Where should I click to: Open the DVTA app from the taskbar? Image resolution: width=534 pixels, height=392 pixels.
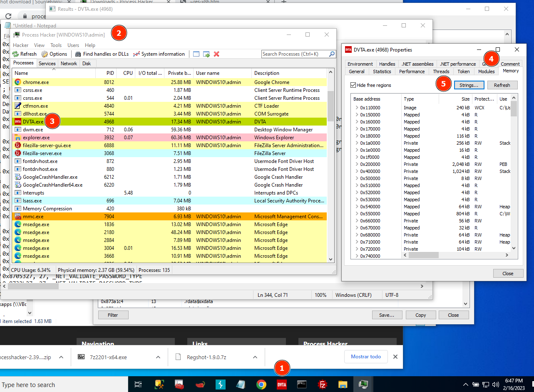click(282, 385)
